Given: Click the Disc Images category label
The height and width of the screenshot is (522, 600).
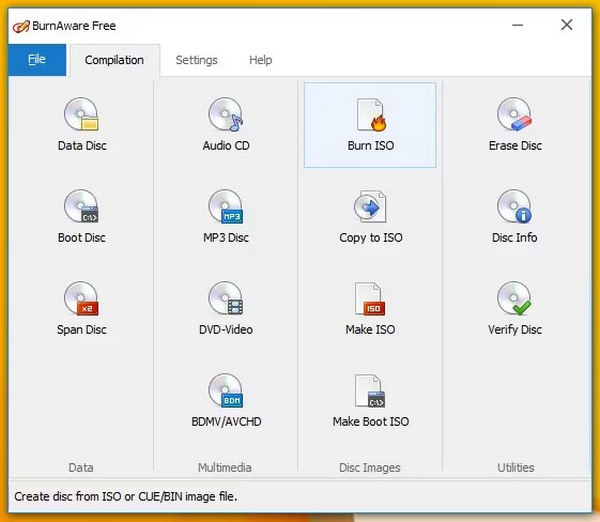Looking at the screenshot, I should point(370,467).
